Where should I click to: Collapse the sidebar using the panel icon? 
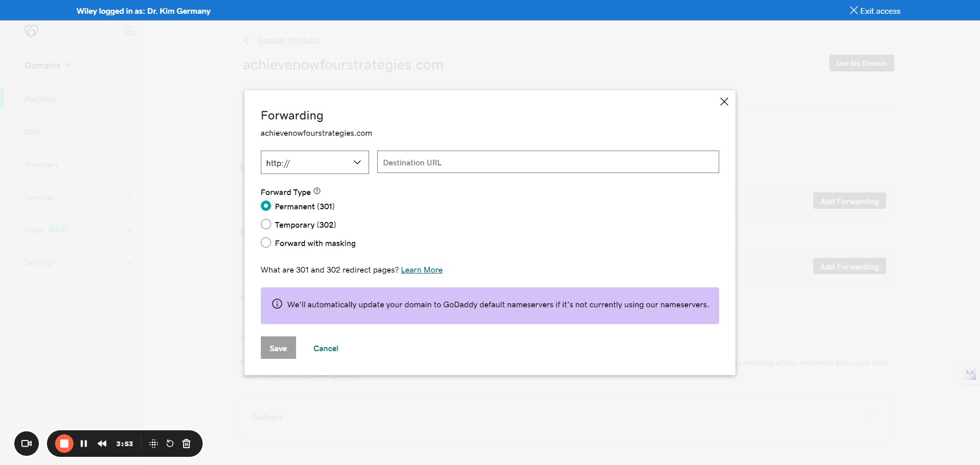tap(129, 31)
